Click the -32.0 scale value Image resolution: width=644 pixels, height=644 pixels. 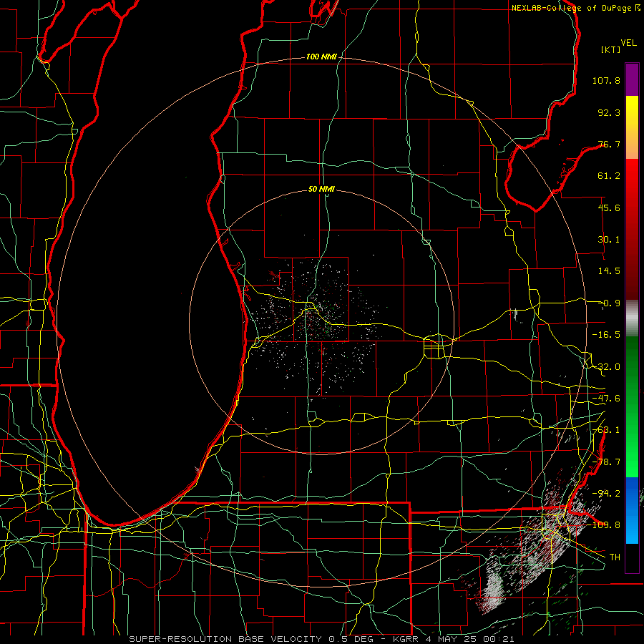[x=606, y=367]
